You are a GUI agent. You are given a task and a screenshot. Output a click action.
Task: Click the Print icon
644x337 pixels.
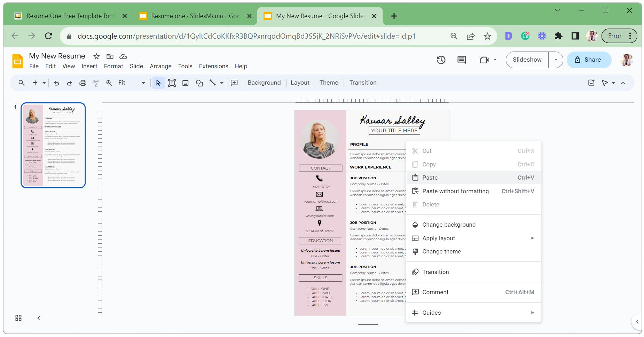pyautogui.click(x=83, y=83)
